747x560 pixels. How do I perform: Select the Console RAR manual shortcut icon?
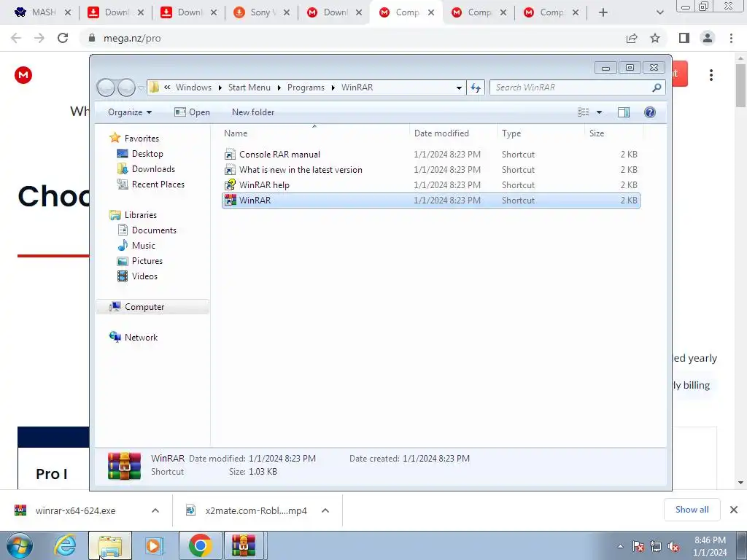(230, 155)
